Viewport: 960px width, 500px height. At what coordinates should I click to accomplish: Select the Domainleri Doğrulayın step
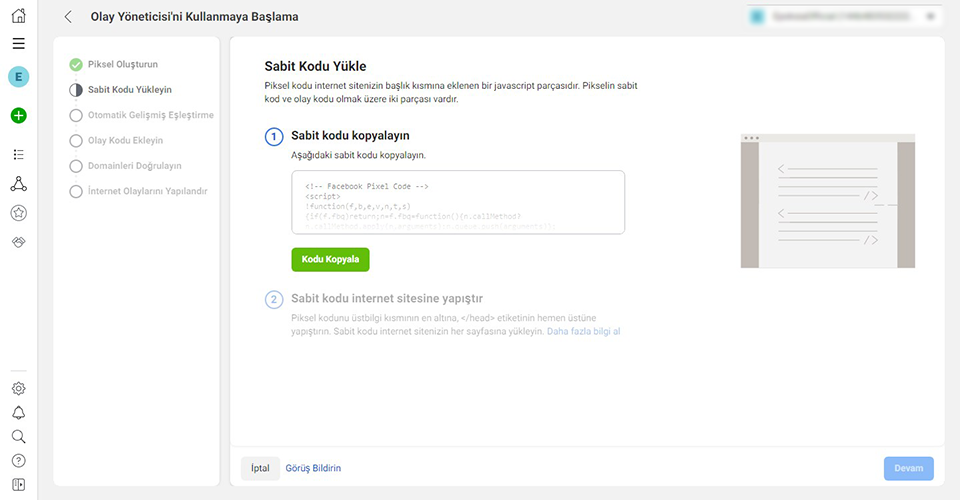pos(126,166)
